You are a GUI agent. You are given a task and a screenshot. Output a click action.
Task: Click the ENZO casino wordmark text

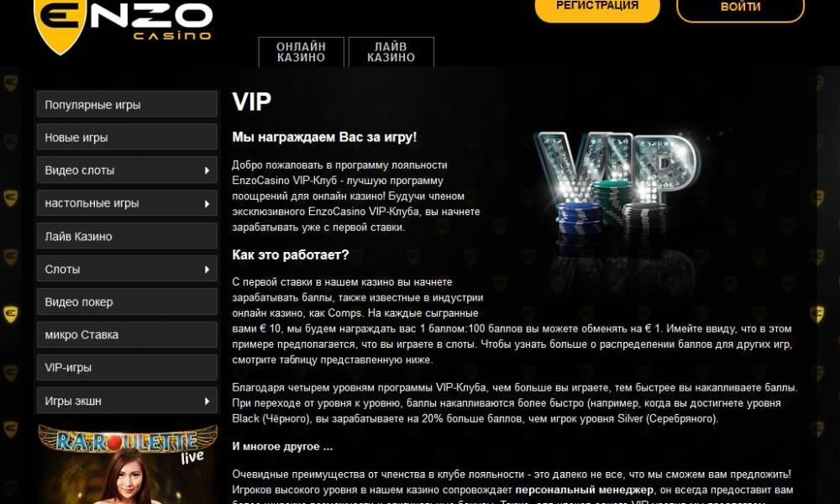[151, 20]
